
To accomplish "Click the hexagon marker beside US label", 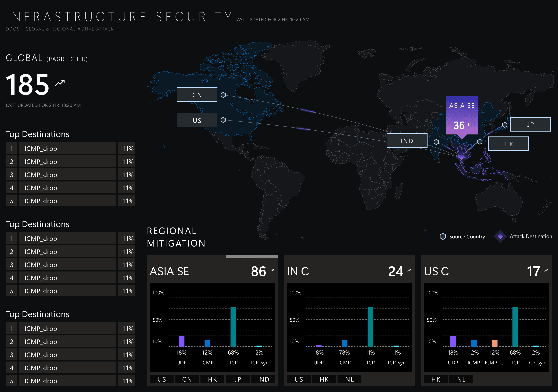I will pos(223,120).
